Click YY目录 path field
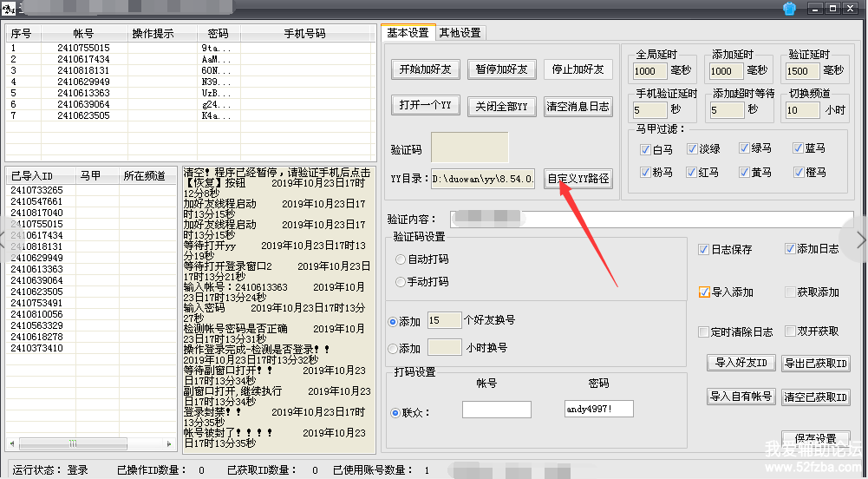 (483, 179)
